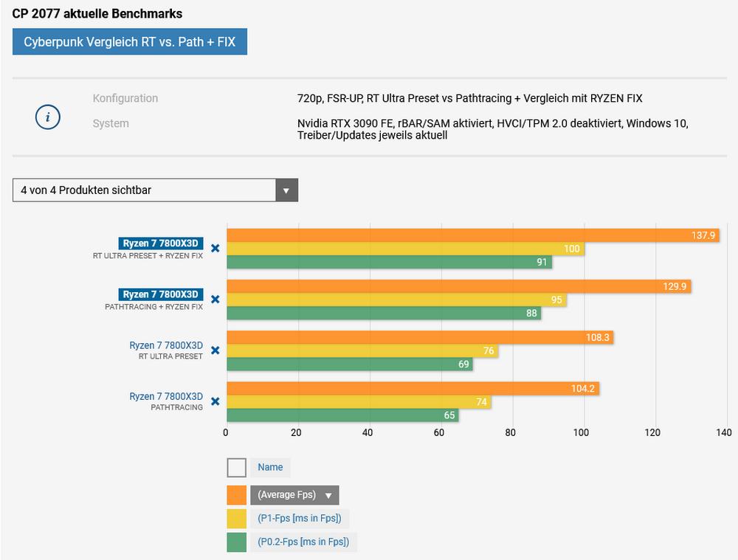The image size is (738, 560).
Task: Click the highlighted Ryzen 7 7800X3D Pathtracing + Ryzen Fix label
Action: click(160, 294)
